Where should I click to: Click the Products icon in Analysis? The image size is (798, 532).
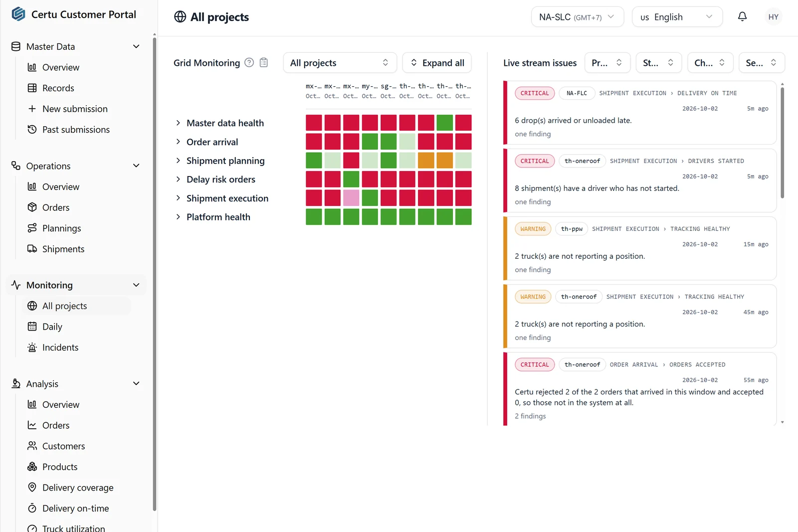point(32,467)
